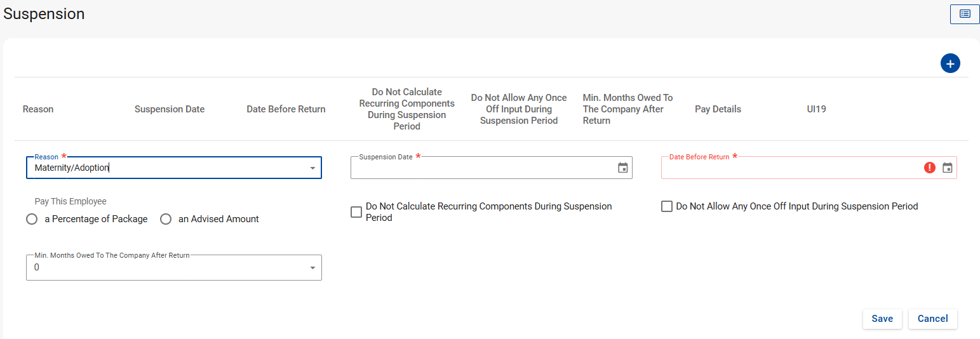Focus the Date Before Return text field
This screenshot has height=339, width=980.
(x=789, y=168)
